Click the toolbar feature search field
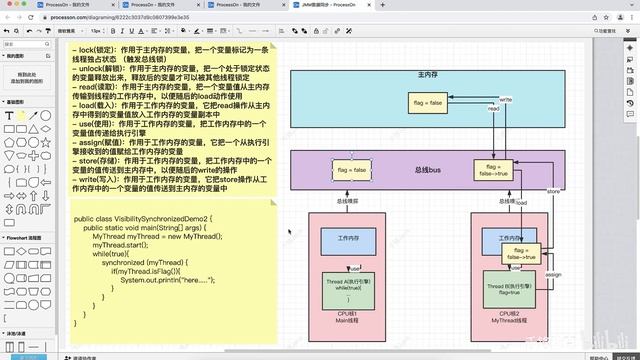This screenshot has height=360, width=640. click(605, 31)
